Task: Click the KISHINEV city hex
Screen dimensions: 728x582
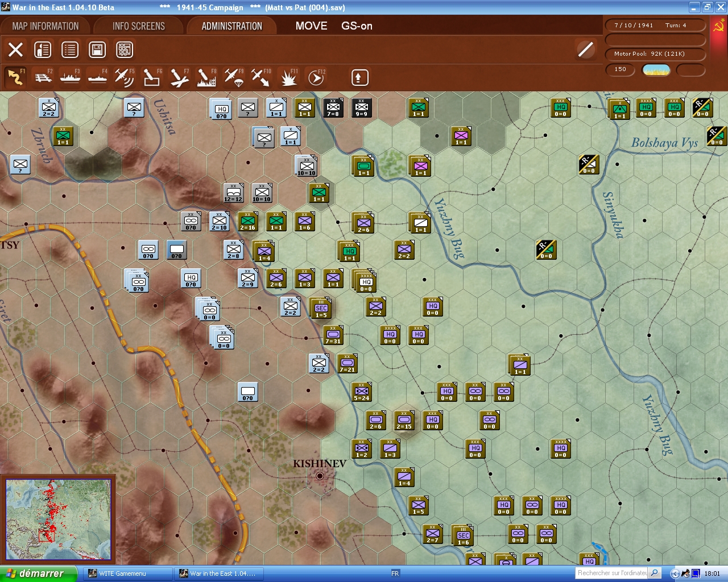Action: pos(320,476)
